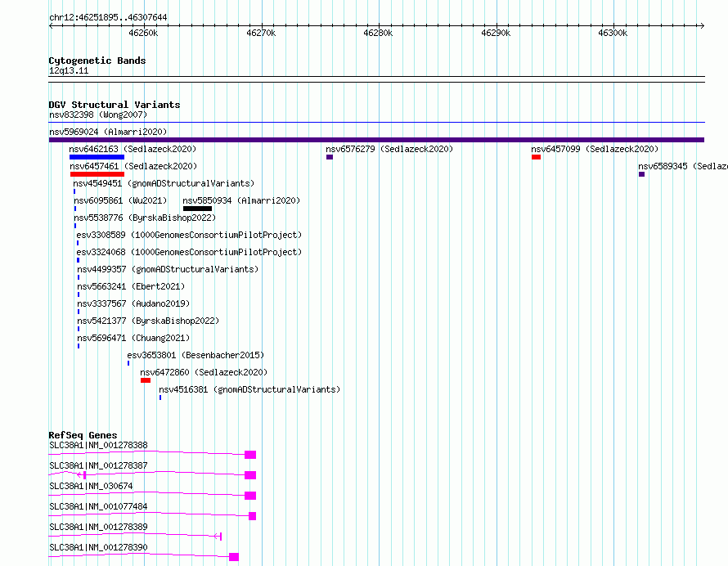Open nsv6457099 (Sedlazeck2020) label

(595, 149)
